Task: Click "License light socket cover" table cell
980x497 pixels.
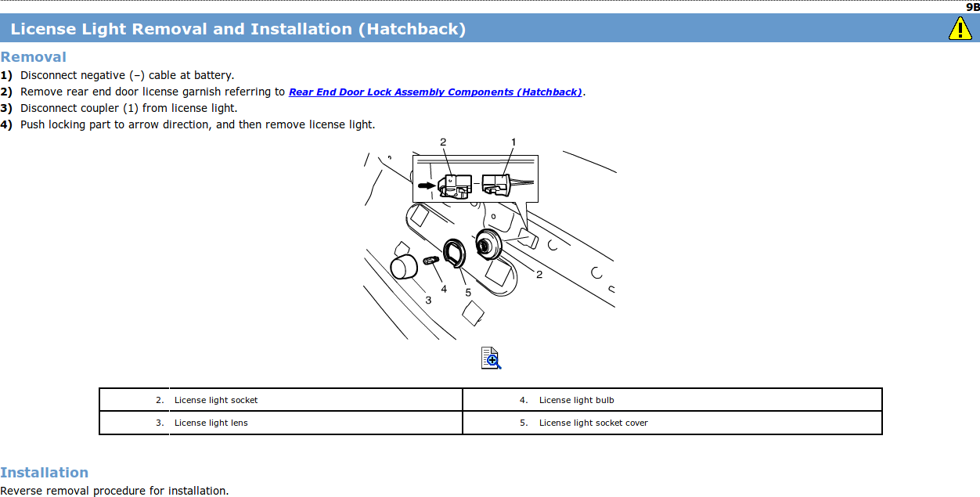Action: coord(593,423)
